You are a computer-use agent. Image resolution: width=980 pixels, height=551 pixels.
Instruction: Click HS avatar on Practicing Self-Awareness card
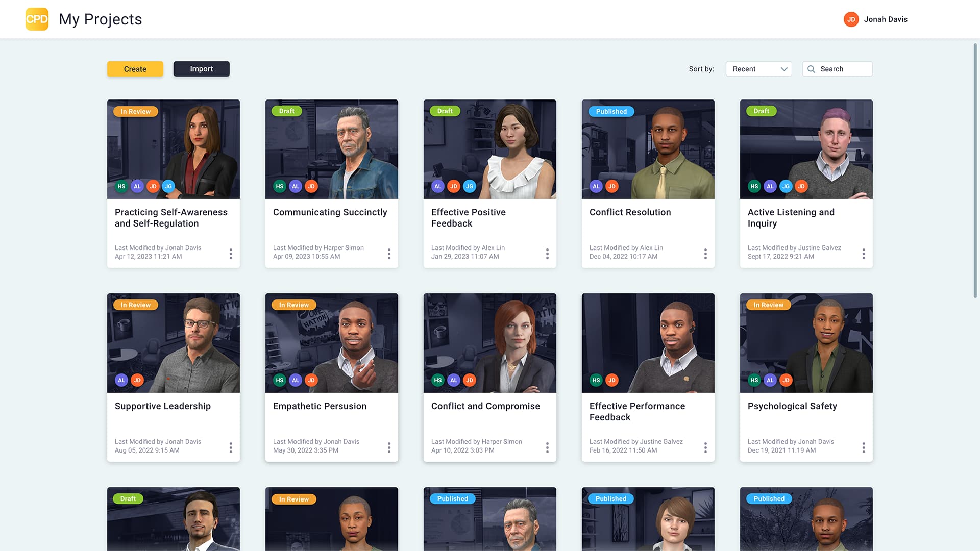(x=121, y=186)
